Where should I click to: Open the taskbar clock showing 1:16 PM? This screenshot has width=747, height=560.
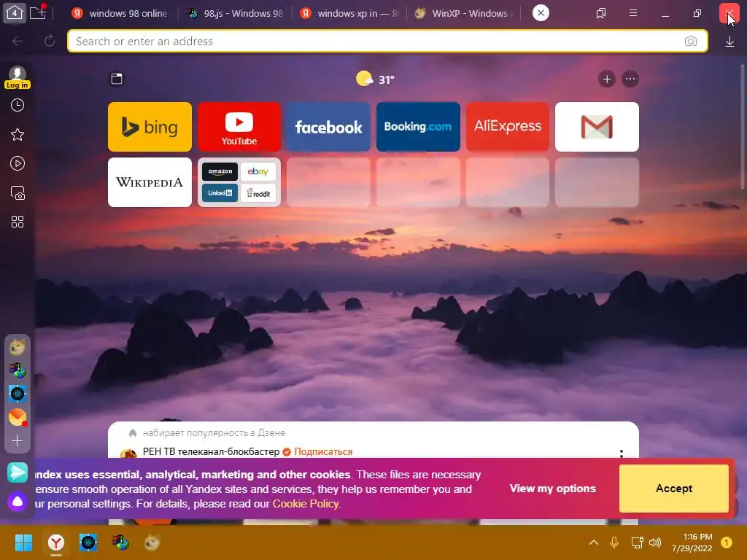click(x=692, y=542)
